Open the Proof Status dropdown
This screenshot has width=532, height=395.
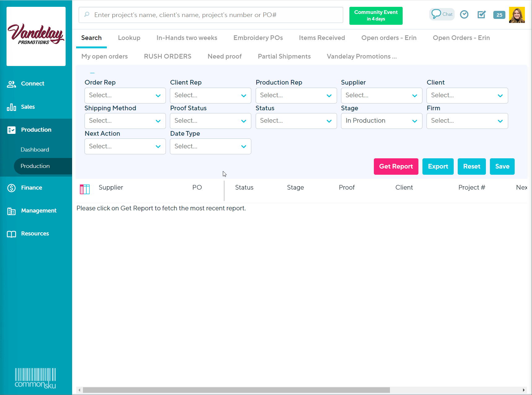(210, 121)
